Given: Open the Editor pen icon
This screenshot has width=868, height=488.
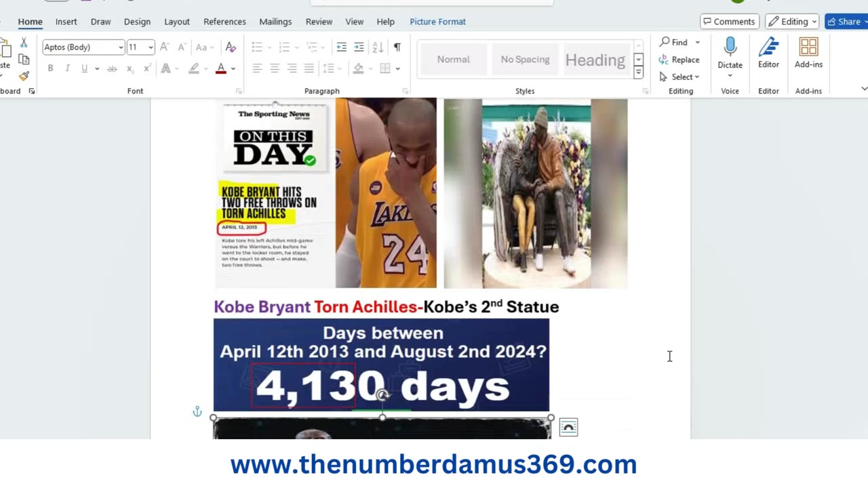Looking at the screenshot, I should point(768,47).
